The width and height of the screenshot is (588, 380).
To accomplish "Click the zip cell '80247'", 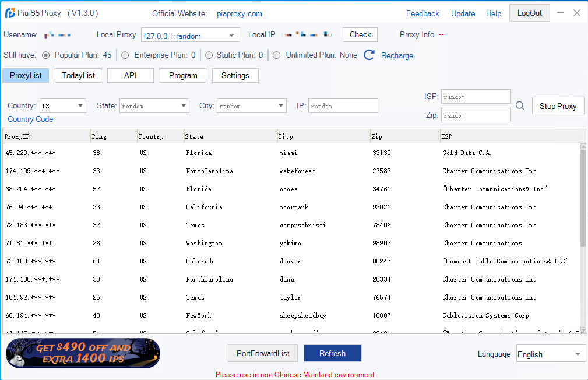I will (381, 261).
